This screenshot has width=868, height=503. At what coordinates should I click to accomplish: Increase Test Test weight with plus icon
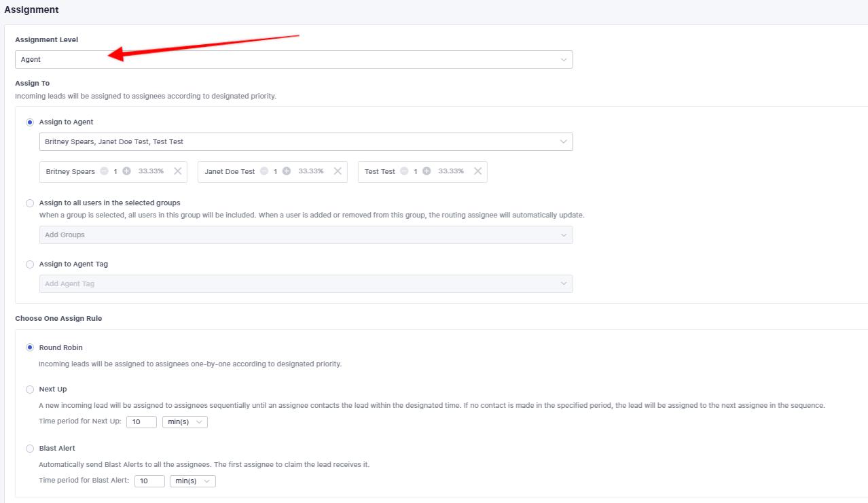tap(427, 171)
